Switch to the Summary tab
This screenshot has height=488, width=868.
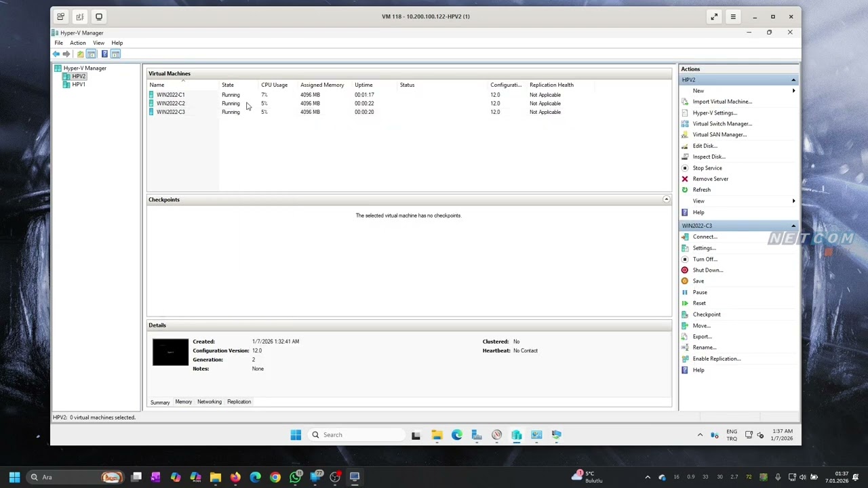tap(160, 403)
